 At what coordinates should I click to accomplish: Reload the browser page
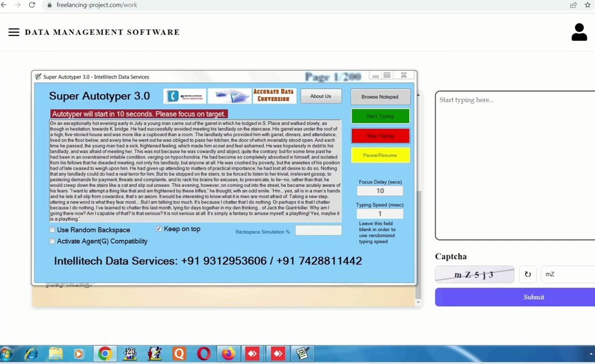(32, 5)
